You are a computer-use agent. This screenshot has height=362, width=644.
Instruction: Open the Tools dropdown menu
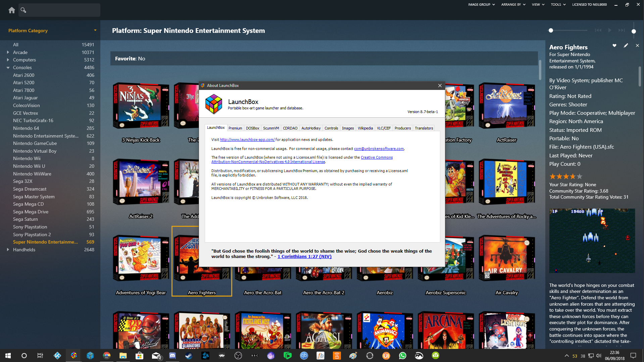click(558, 5)
